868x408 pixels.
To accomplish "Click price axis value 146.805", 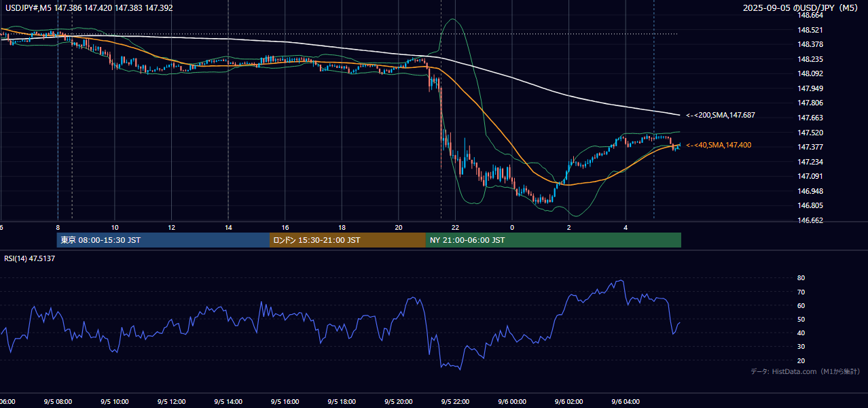I will pyautogui.click(x=810, y=205).
